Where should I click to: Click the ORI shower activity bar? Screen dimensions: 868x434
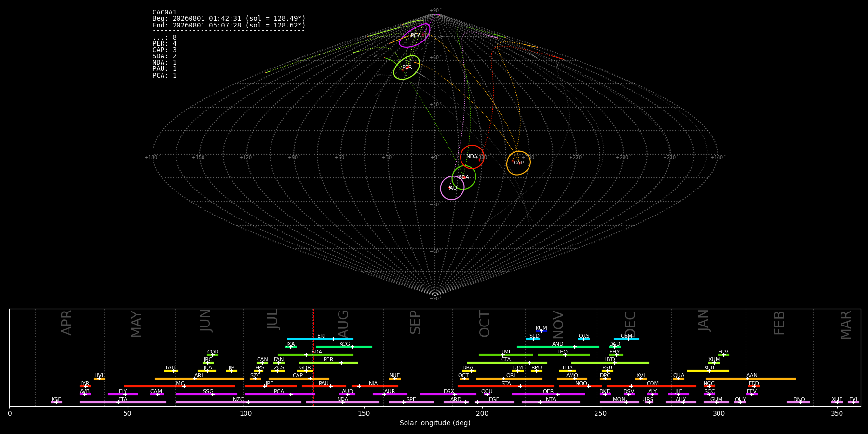(509, 379)
